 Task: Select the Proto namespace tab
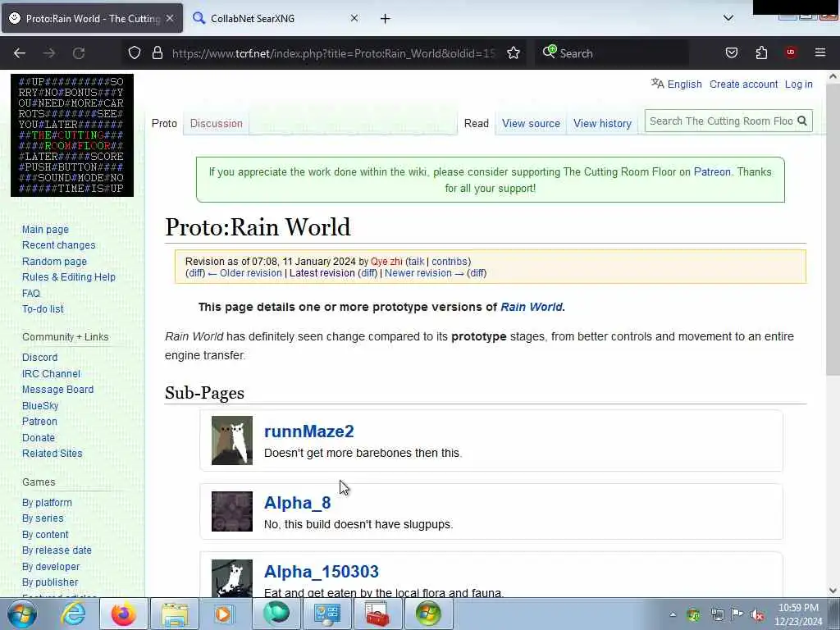click(x=164, y=123)
